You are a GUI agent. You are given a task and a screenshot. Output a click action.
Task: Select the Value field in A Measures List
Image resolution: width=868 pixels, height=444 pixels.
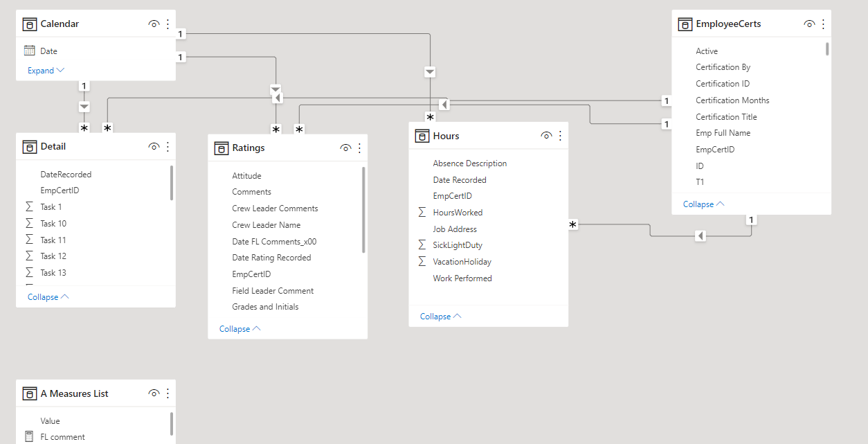pyautogui.click(x=50, y=421)
